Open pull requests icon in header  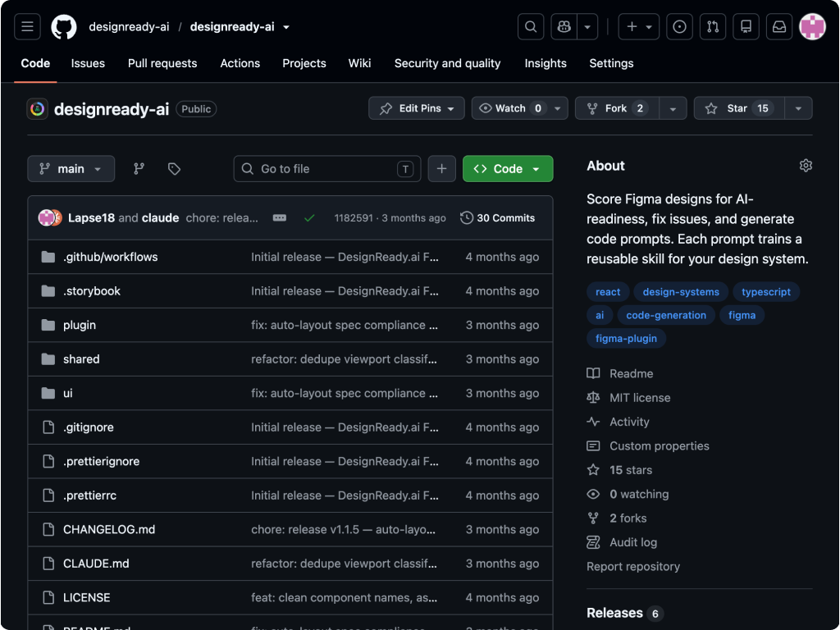(713, 27)
